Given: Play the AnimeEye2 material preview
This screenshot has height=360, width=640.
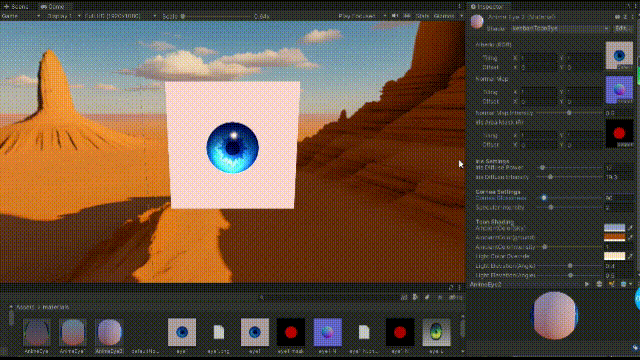Looking at the screenshot, I should pyautogui.click(x=587, y=284).
